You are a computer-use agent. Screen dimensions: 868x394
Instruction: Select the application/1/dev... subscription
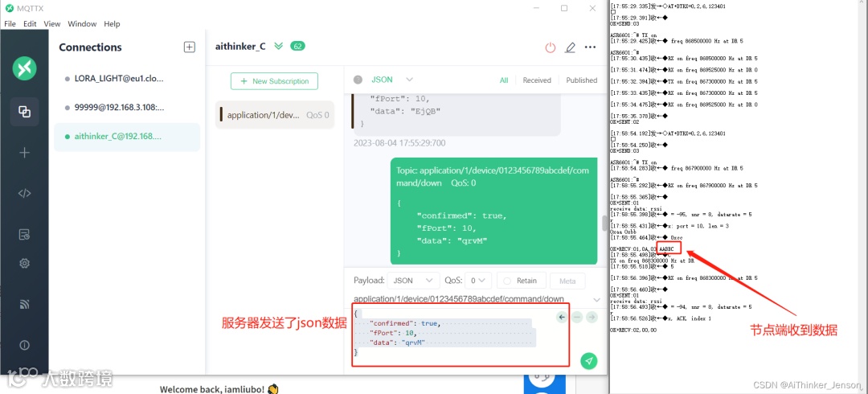(x=275, y=115)
